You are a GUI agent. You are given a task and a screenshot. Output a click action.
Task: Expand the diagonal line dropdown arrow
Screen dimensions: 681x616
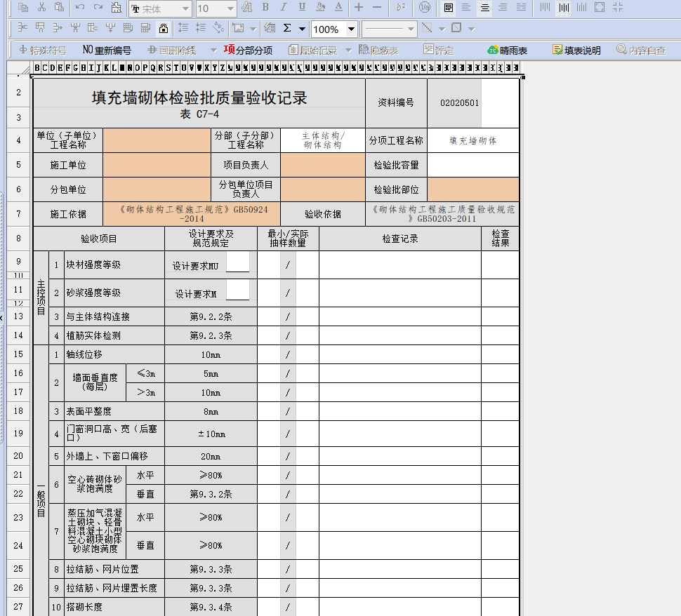[442, 29]
